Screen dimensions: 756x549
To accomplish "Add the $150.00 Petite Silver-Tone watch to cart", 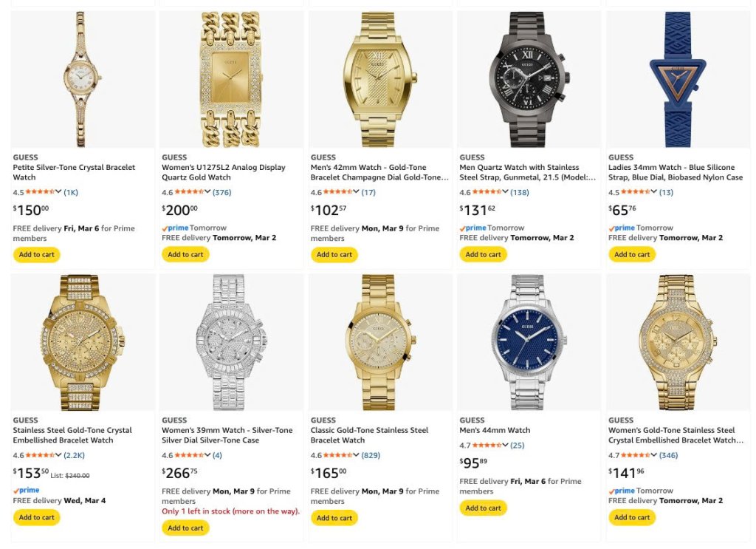I will click(x=37, y=254).
